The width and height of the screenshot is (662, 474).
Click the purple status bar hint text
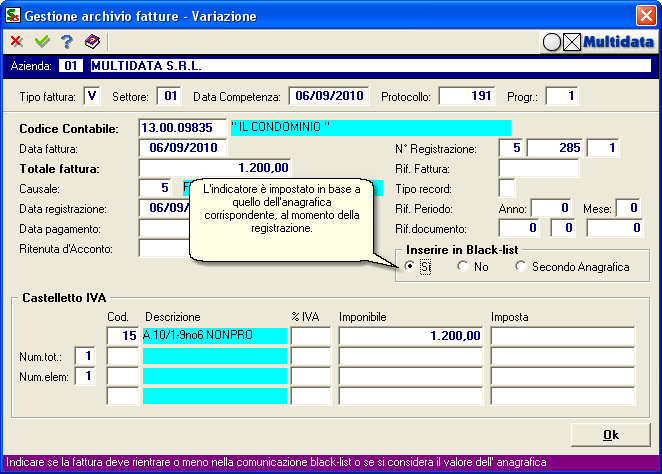(276, 462)
